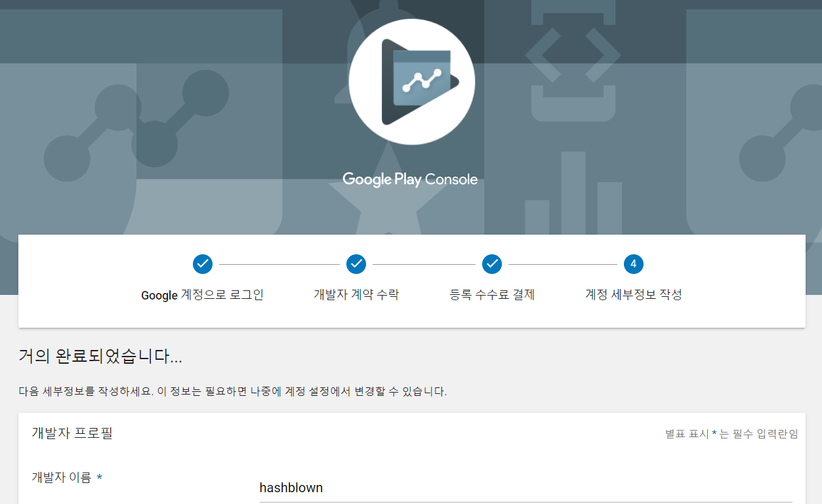The height and width of the screenshot is (504, 822).
Task: Click the 다음 세부정보를 작성하세요 instruction text
Action: click(233, 392)
